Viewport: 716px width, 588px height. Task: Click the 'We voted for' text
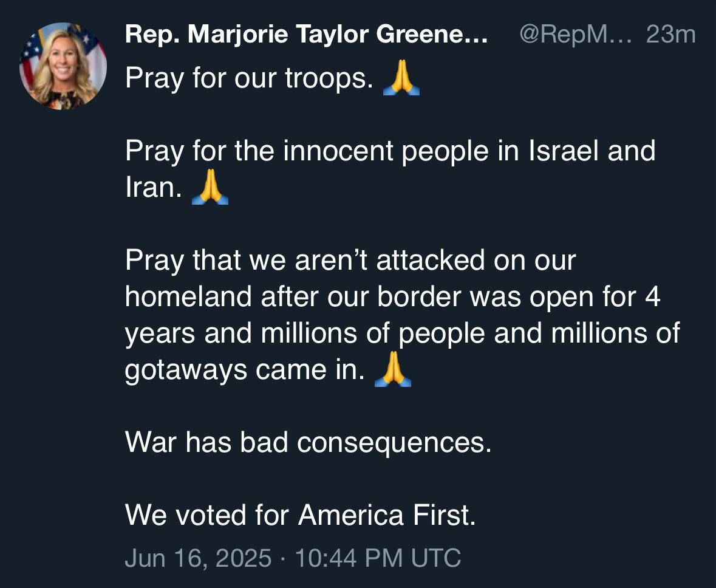point(206,516)
